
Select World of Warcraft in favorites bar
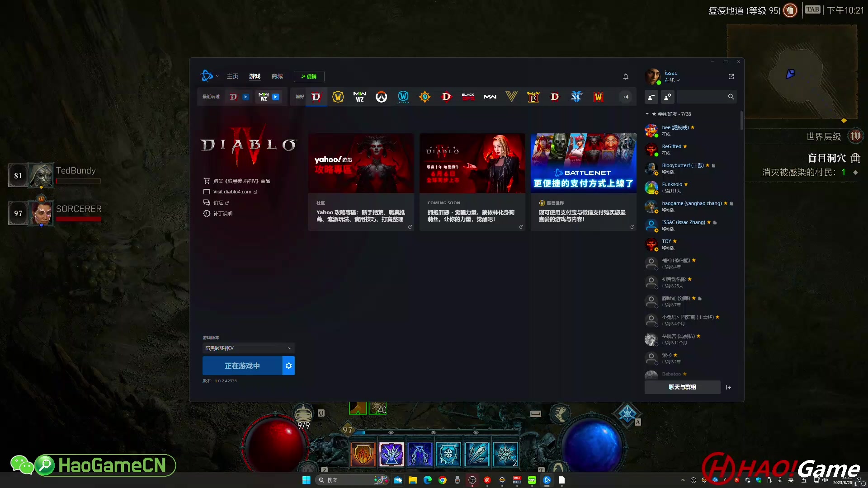tap(338, 97)
